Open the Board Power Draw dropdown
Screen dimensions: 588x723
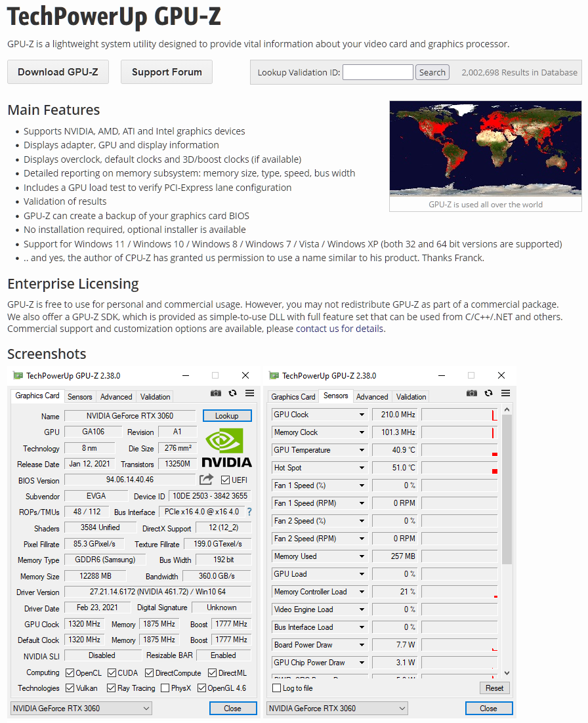click(362, 645)
